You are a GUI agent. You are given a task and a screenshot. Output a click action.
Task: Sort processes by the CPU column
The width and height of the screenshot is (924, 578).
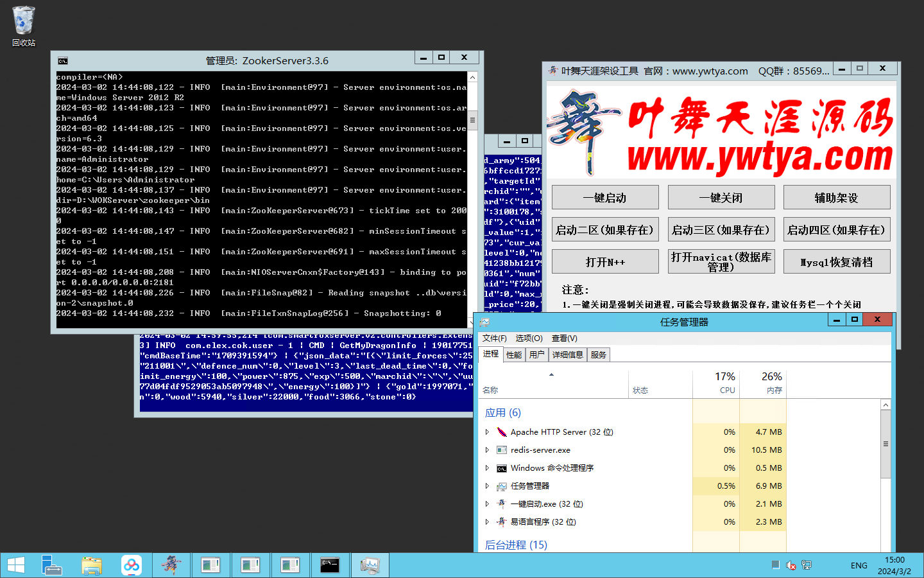point(716,383)
